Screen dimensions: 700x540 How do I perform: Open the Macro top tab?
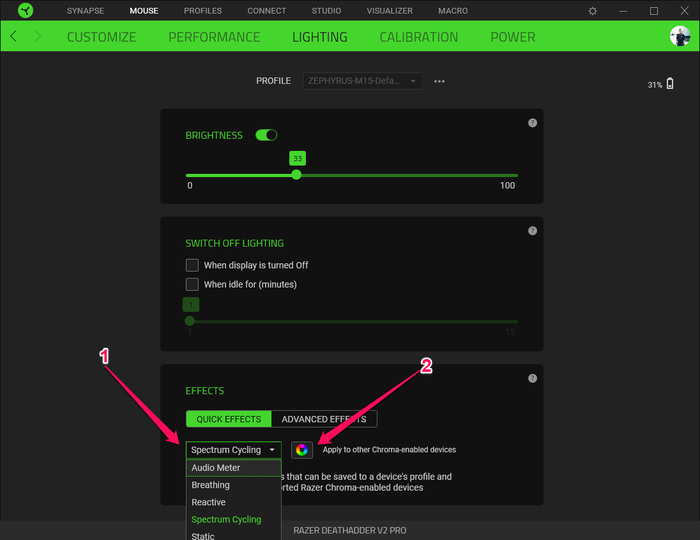pos(453,11)
